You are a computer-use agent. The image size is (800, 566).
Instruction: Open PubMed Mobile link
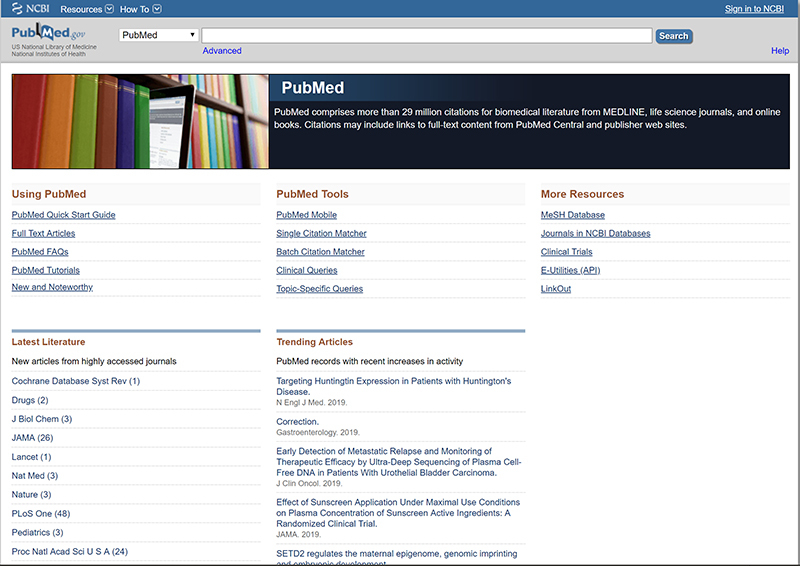pos(306,215)
